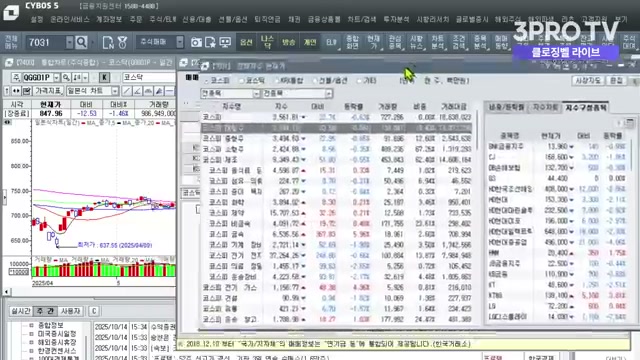Open the first 전종목 dropdown in index window
Viewport: 640px width, 360px height.
[x=256, y=93]
